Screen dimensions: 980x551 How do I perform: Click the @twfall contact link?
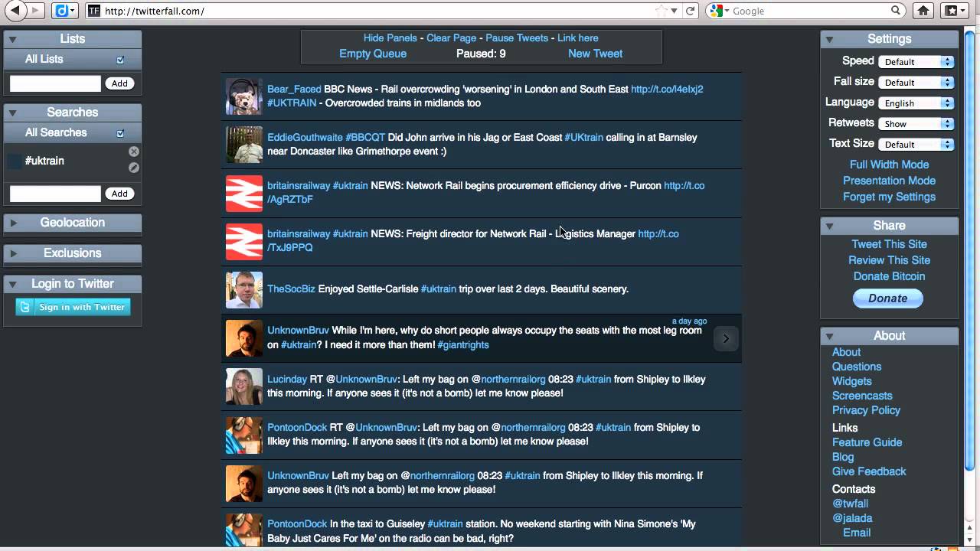[x=850, y=504]
